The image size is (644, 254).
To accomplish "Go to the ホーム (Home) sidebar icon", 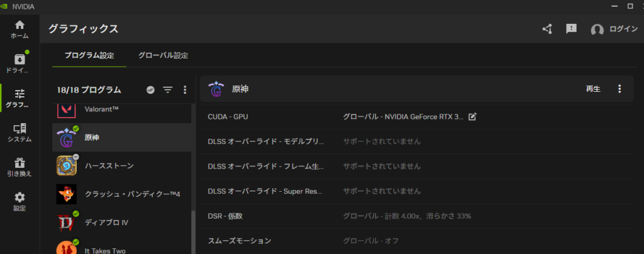I will [x=19, y=29].
